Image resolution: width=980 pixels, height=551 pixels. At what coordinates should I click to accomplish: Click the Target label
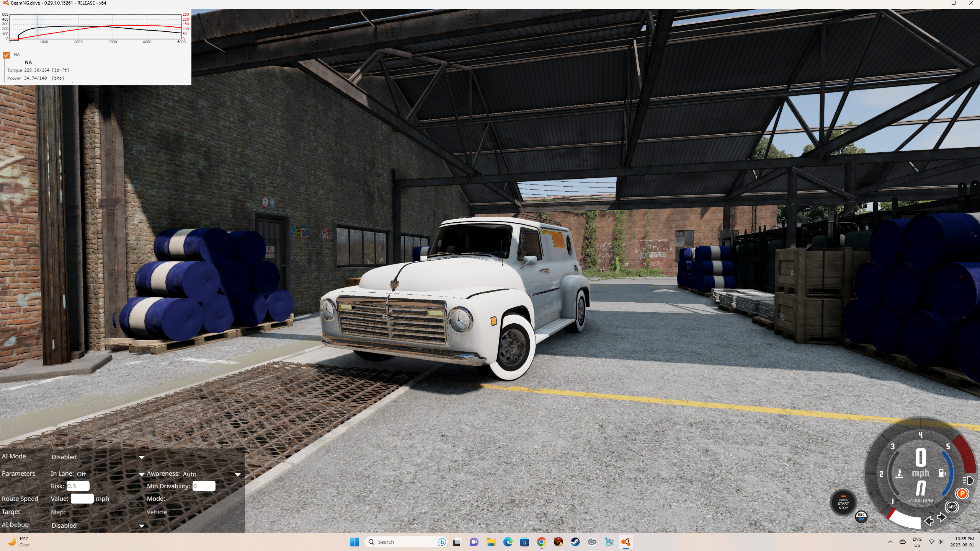[11, 512]
